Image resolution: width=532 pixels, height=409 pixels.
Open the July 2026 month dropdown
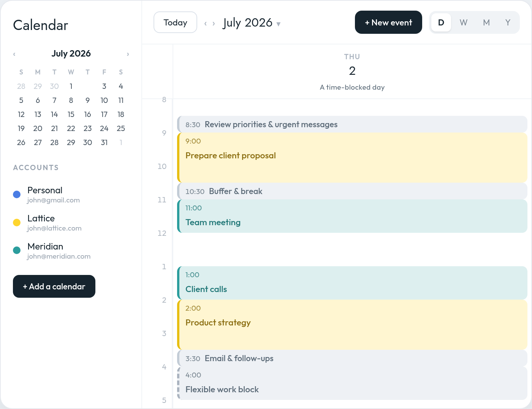click(252, 23)
